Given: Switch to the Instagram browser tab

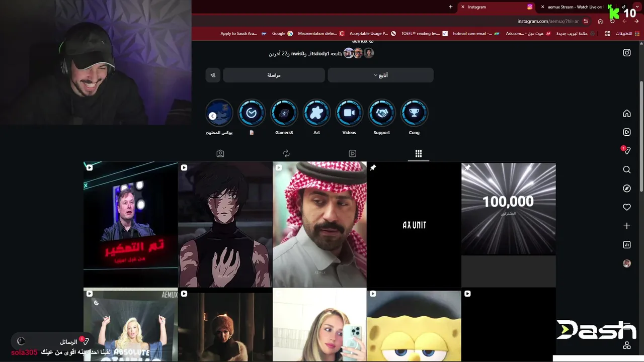Looking at the screenshot, I should [497, 7].
